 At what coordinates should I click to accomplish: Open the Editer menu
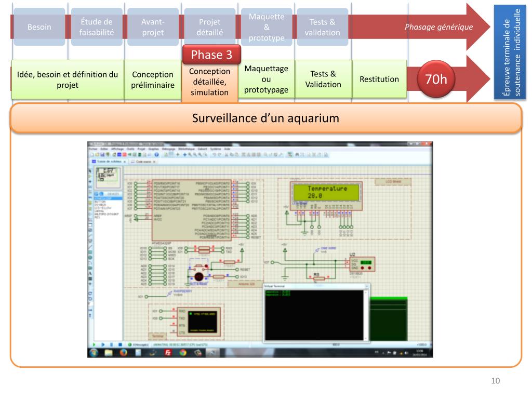[x=104, y=149]
